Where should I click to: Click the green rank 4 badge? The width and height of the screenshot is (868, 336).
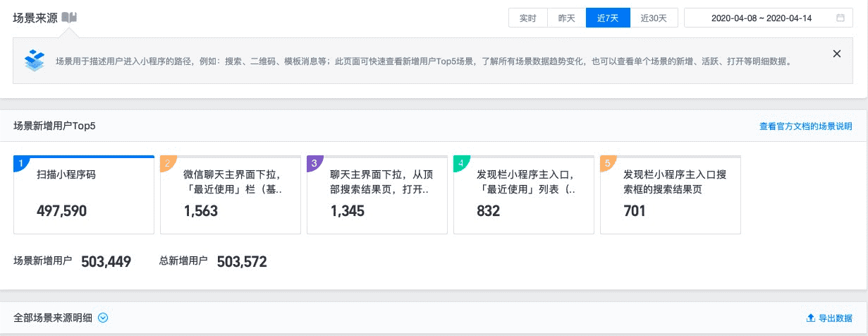click(460, 163)
